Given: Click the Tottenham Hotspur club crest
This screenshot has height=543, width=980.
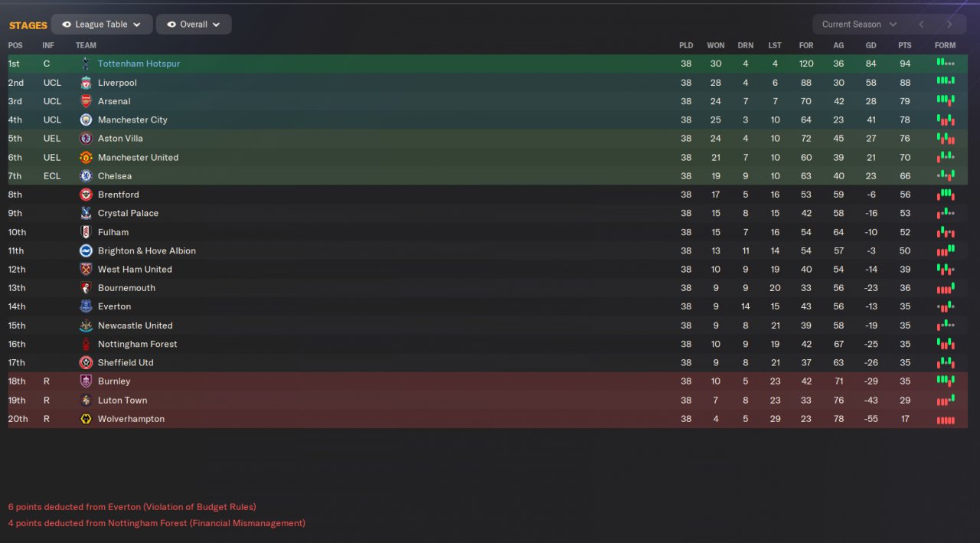Looking at the screenshot, I should pyautogui.click(x=86, y=64).
